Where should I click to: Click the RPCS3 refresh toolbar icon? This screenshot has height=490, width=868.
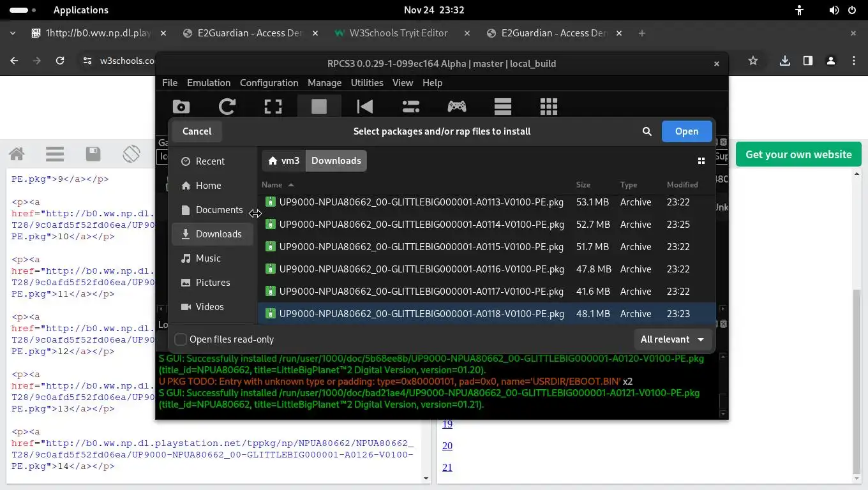click(227, 107)
